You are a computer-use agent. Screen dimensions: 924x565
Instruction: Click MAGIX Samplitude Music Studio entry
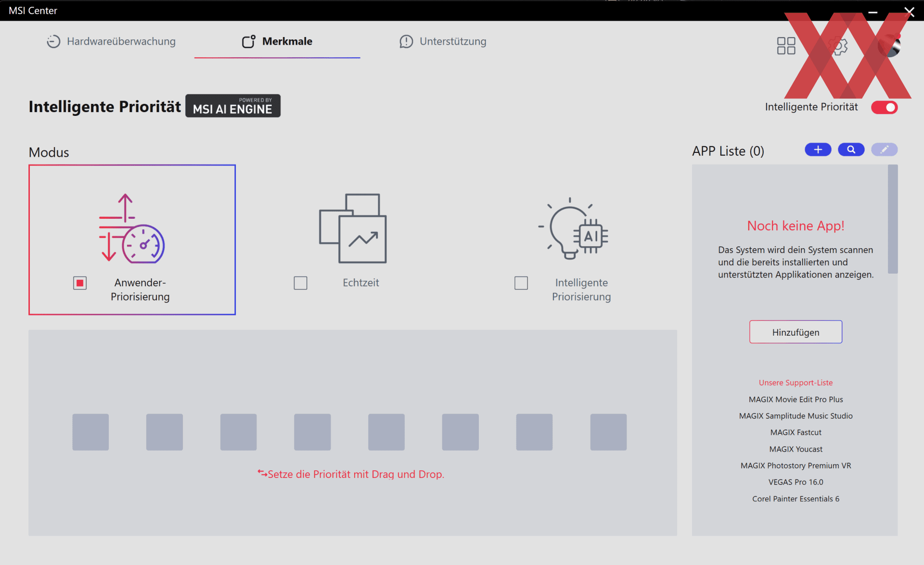(796, 416)
